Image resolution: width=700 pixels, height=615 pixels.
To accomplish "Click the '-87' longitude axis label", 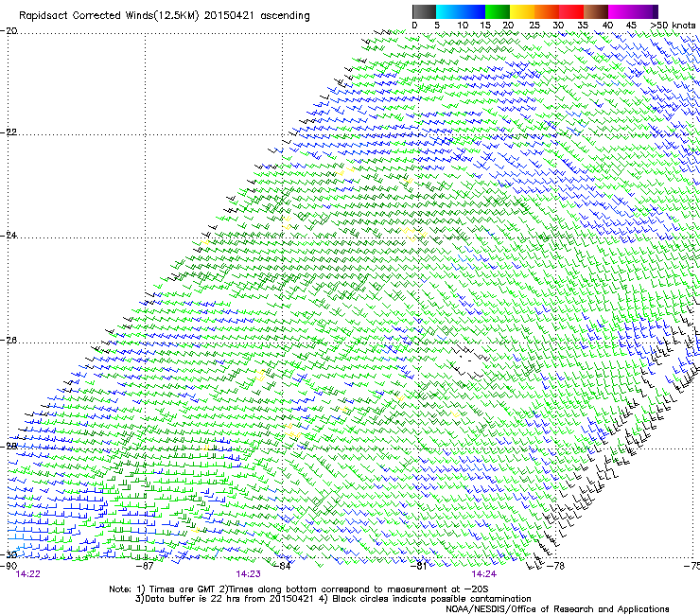I will click(145, 566).
